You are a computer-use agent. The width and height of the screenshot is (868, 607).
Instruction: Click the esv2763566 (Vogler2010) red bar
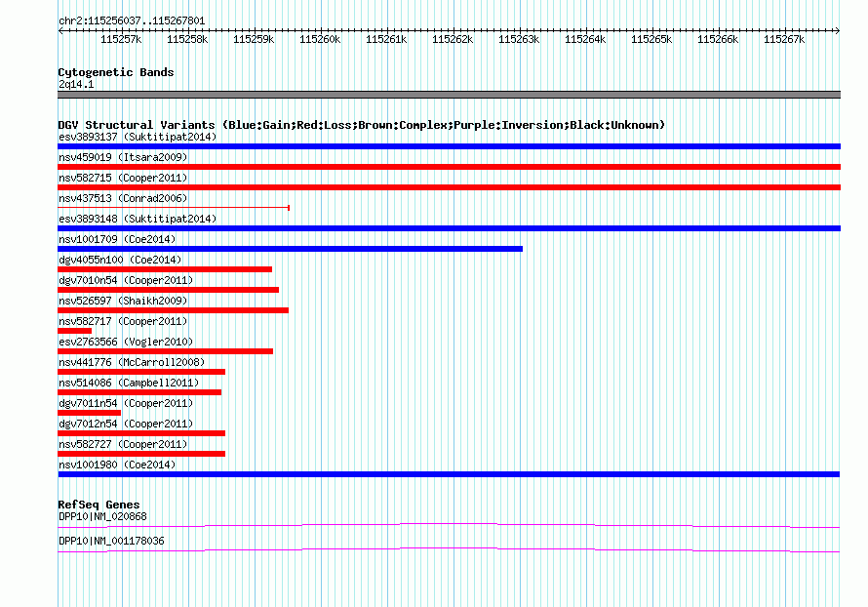click(166, 351)
